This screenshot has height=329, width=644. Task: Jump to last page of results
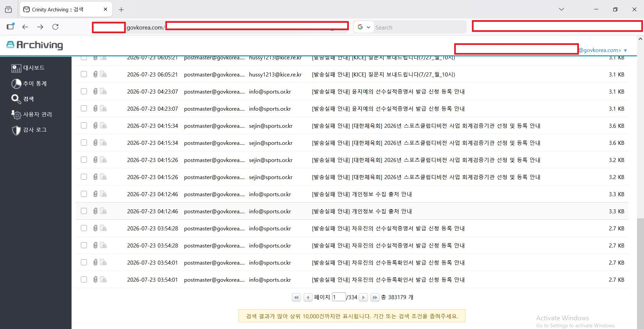coord(375,297)
